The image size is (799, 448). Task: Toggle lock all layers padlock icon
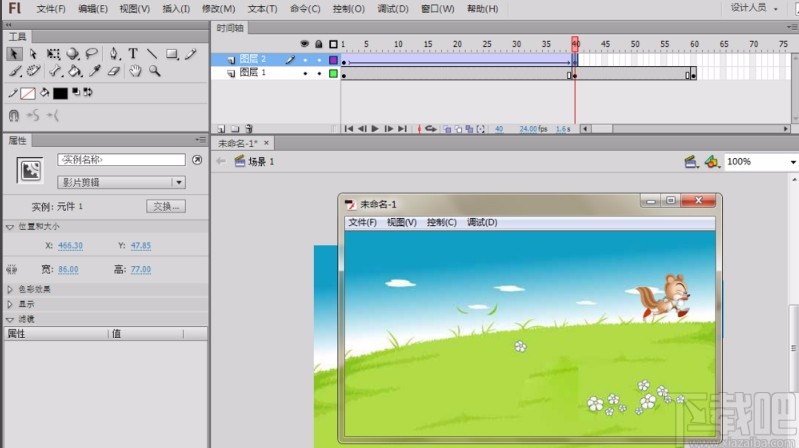click(x=319, y=44)
